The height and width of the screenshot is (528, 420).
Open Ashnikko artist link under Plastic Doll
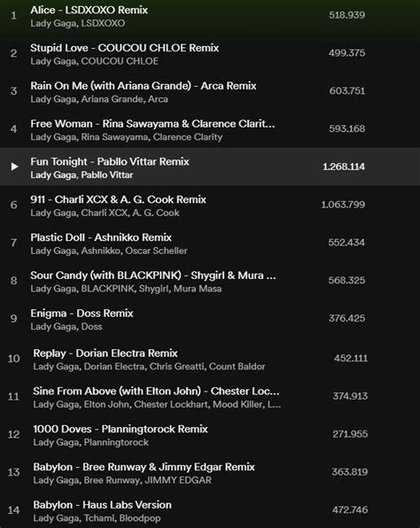(100, 251)
